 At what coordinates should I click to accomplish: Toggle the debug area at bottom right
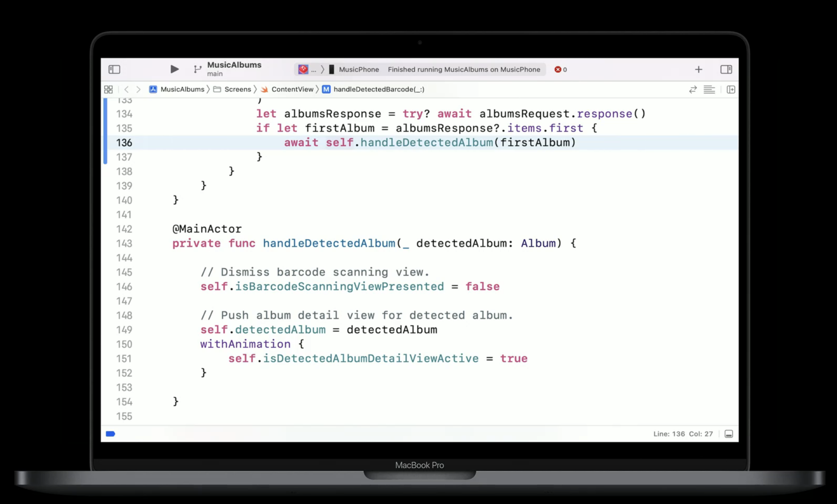(x=728, y=434)
